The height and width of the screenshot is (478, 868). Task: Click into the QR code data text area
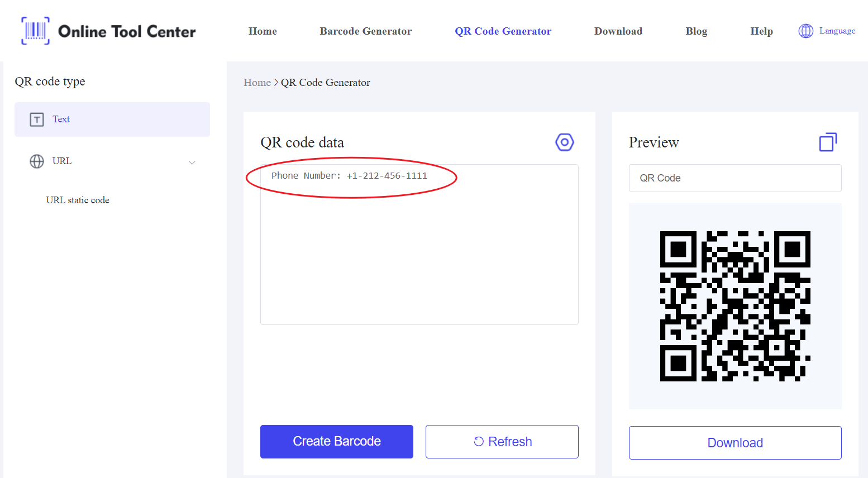point(419,245)
